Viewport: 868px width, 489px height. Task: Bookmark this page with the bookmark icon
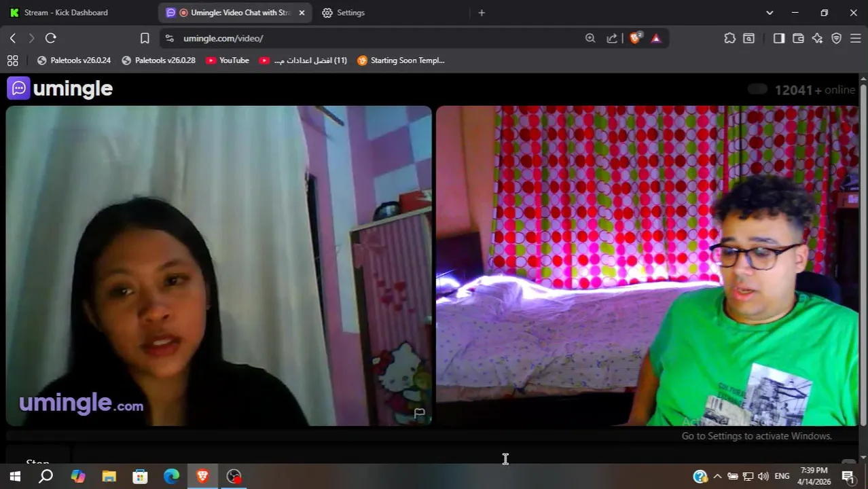tap(145, 39)
